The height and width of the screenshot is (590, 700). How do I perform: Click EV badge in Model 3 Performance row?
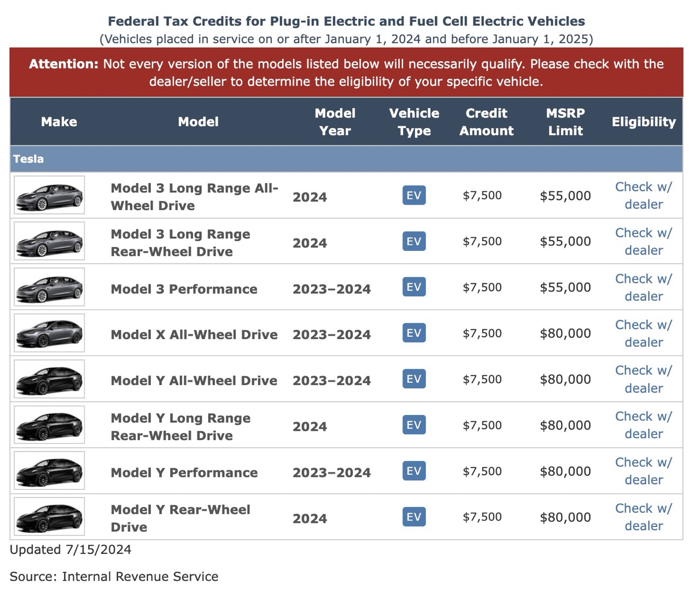(414, 287)
